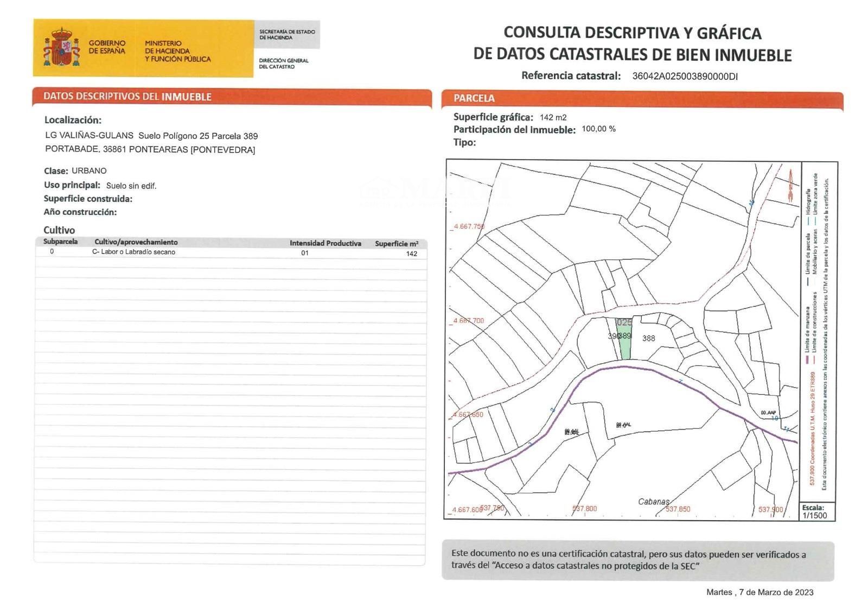Screen dimensions: 868x614
Task: Click intensidad productiva value '01'
Action: (x=305, y=254)
